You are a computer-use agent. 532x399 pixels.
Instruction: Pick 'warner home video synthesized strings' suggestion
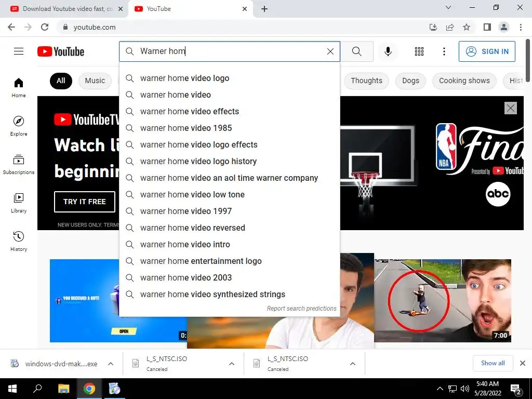(x=229, y=294)
